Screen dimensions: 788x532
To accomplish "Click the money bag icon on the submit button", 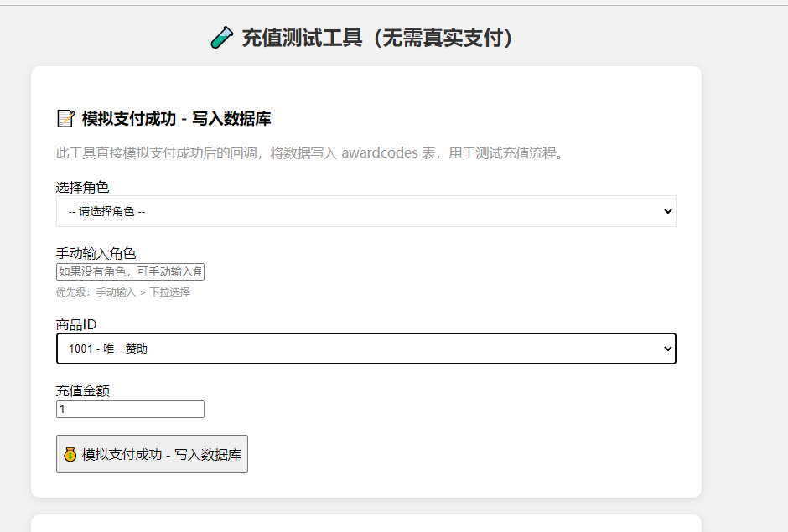I will (70, 454).
